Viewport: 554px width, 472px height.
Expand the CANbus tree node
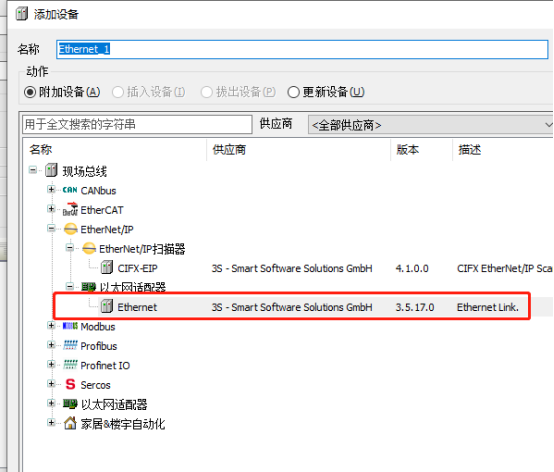point(51,190)
